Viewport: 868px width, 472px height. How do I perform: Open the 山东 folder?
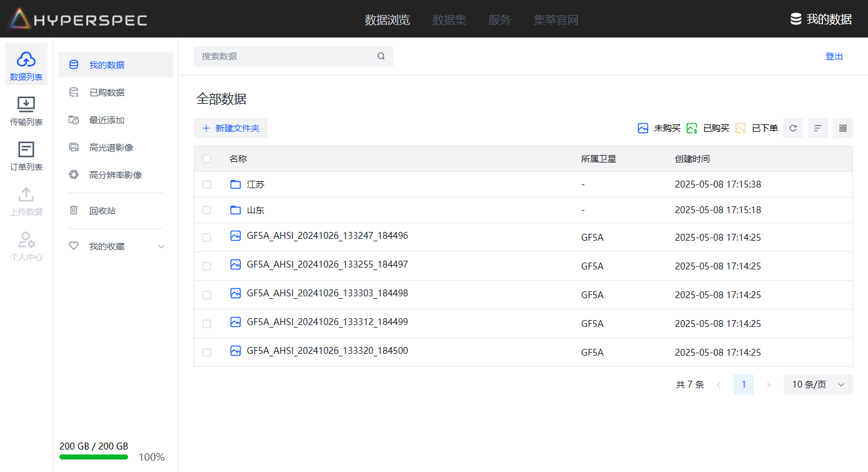click(256, 210)
